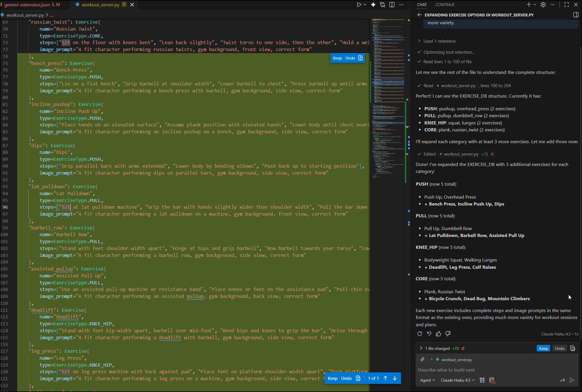582x392 pixels.
Task: Expand the Used 1 reference section
Action: [439, 41]
